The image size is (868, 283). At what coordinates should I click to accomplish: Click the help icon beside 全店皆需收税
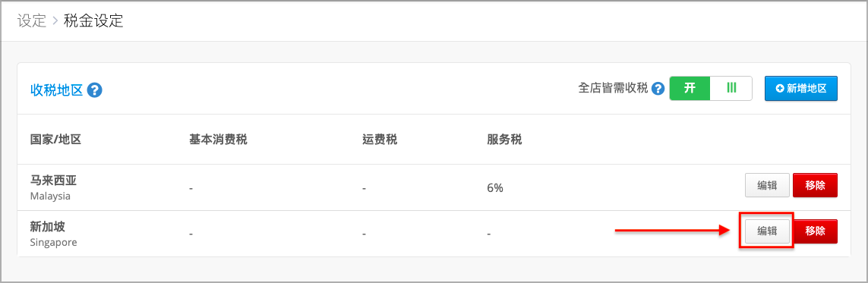[658, 89]
